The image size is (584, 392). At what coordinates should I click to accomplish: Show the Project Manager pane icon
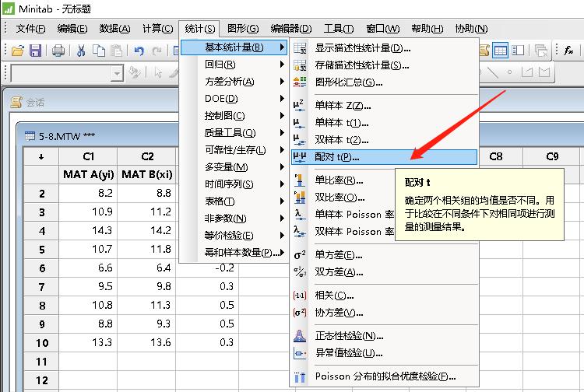tap(518, 51)
